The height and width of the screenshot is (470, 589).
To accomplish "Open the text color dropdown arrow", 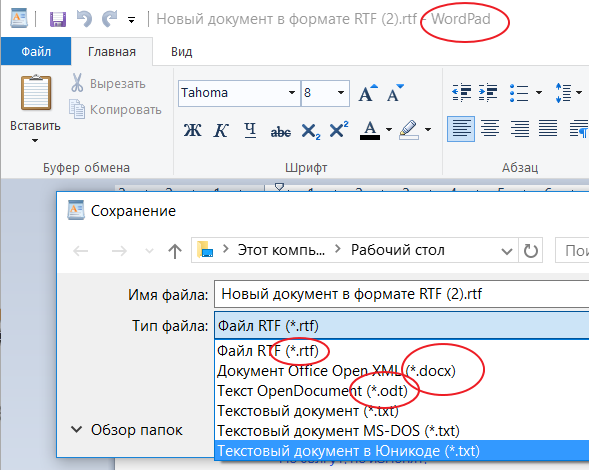I will 389,130.
